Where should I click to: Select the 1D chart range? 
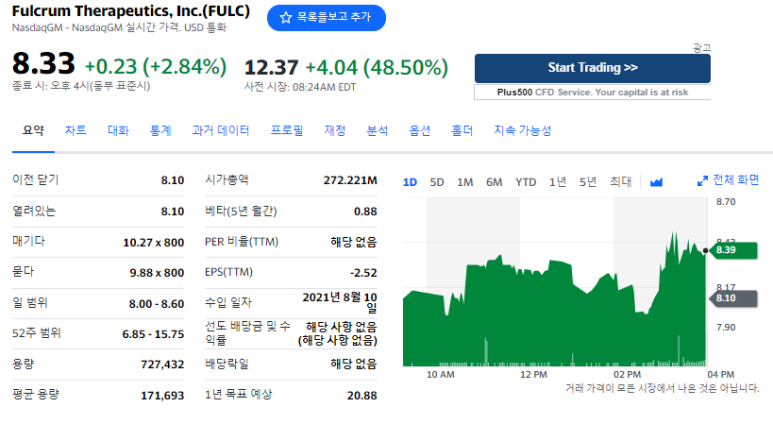point(410,182)
